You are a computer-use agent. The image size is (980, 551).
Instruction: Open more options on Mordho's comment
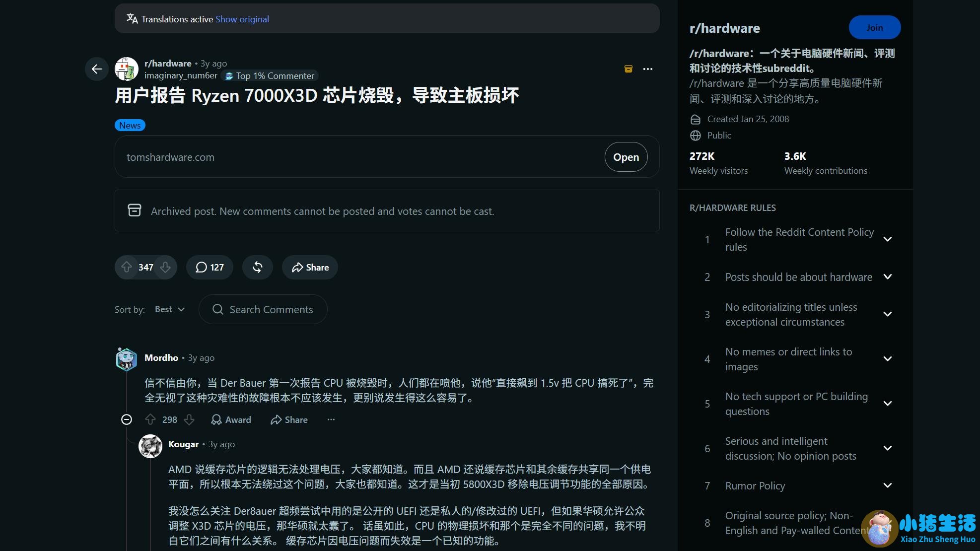point(331,419)
